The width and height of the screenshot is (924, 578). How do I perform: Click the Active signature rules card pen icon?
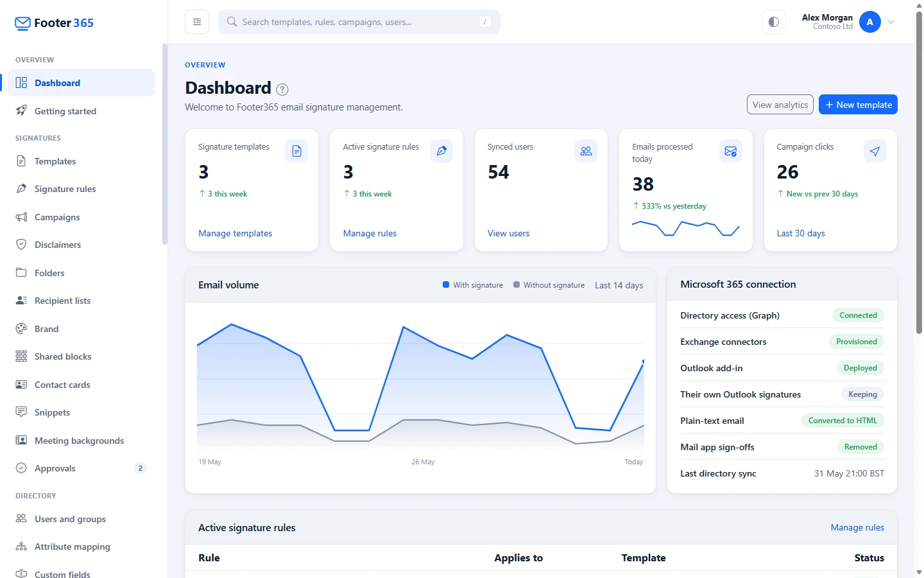[x=441, y=151]
